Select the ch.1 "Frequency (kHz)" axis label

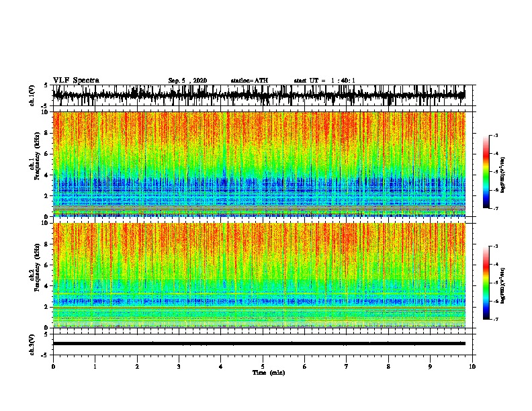[x=37, y=156]
